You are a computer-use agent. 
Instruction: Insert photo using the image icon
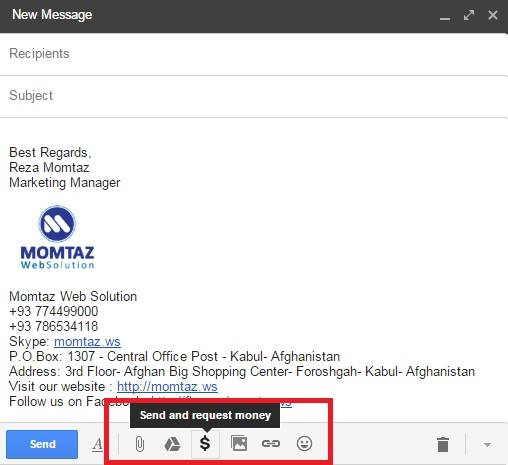(x=239, y=443)
